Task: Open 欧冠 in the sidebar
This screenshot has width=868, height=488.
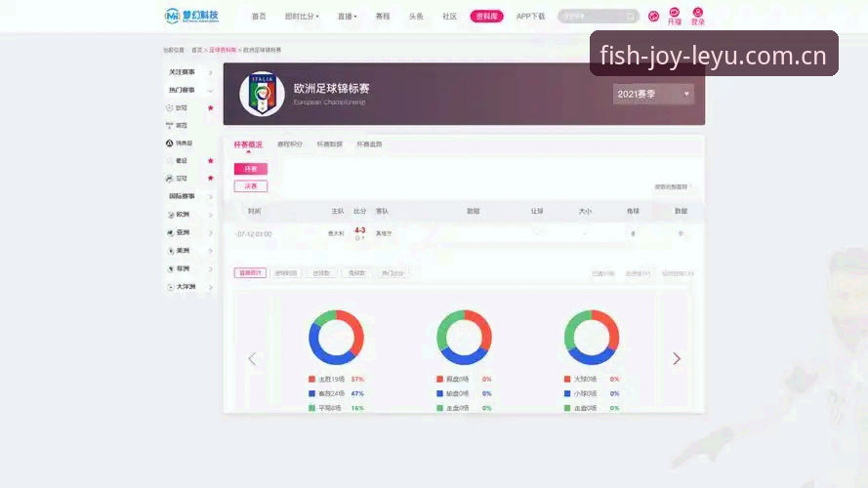Action: click(x=182, y=108)
